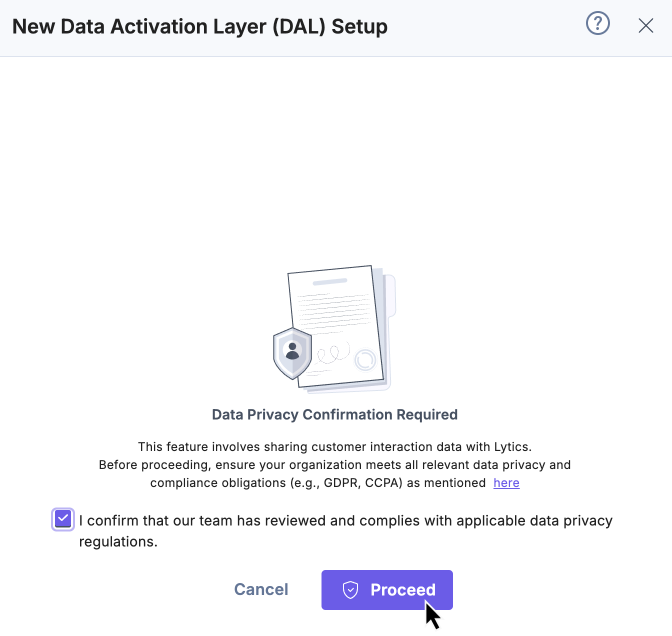Viewport: 672px width, 636px height.
Task: Toggle the compliance confirmation checkbox off
Action: (x=62, y=519)
